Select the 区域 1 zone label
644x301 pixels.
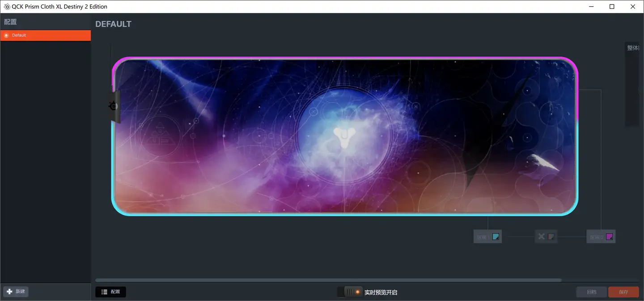[483, 237]
